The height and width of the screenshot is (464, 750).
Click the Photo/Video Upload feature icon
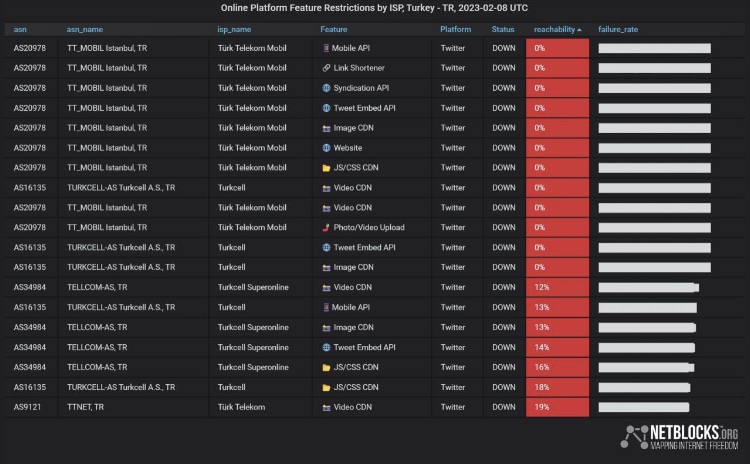(327, 227)
